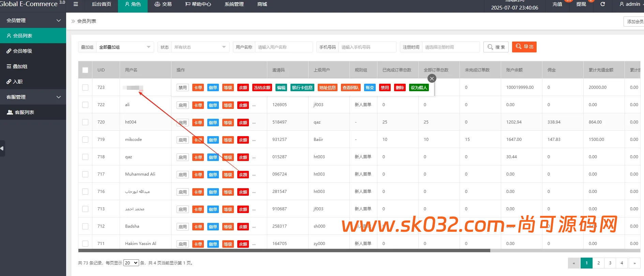Click the orange export button
This screenshot has width=644, height=276.
pos(524,47)
